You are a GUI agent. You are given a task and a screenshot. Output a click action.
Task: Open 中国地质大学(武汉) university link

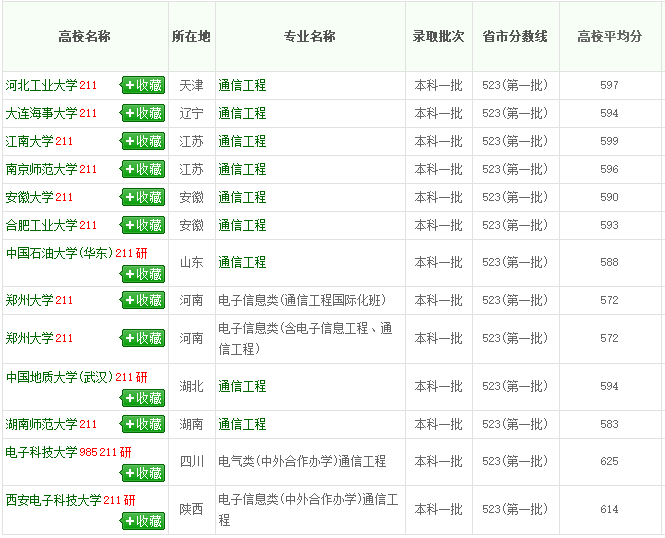[x=59, y=377]
